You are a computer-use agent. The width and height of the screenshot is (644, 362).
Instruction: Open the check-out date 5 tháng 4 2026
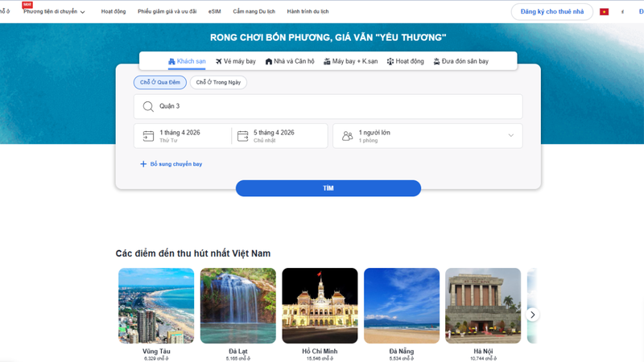click(x=279, y=136)
